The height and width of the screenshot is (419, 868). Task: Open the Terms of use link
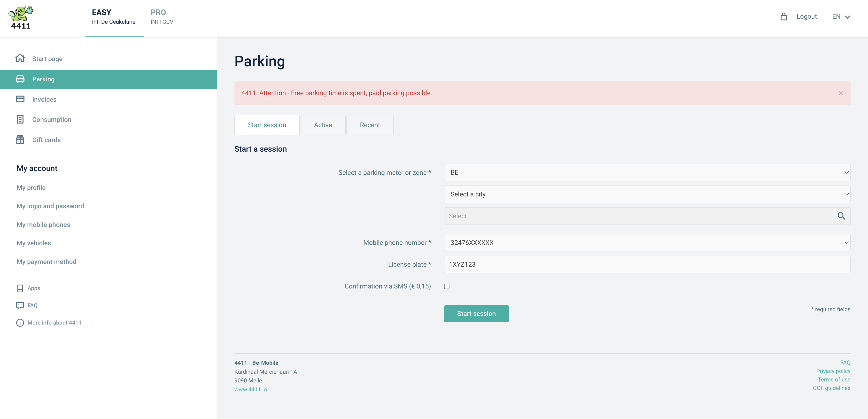(x=834, y=380)
